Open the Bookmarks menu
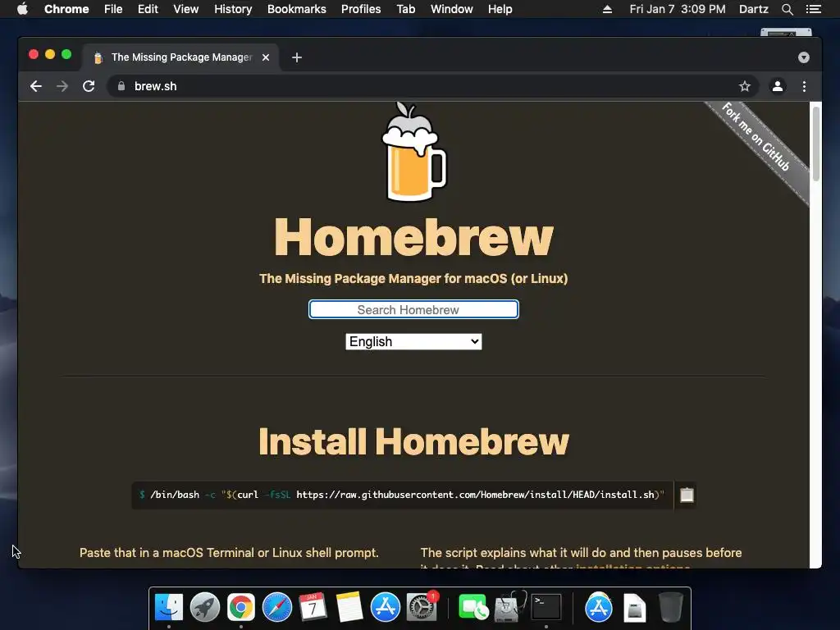This screenshot has width=840, height=630. [x=297, y=9]
